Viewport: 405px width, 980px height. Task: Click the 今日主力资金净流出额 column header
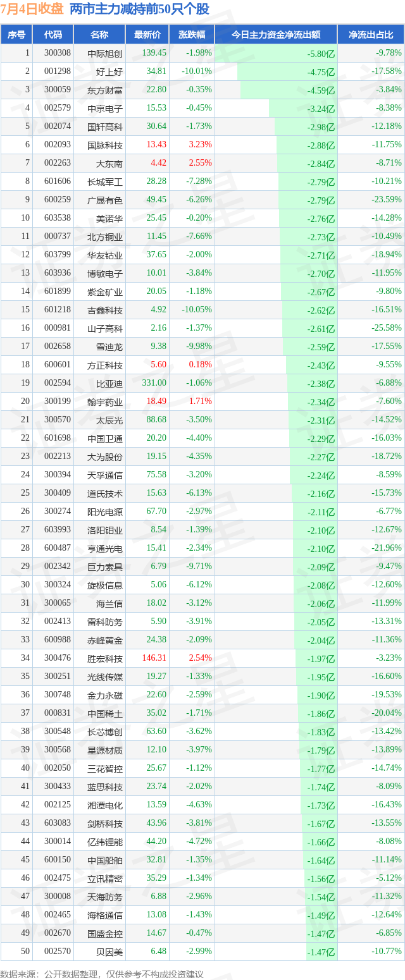pos(276,35)
